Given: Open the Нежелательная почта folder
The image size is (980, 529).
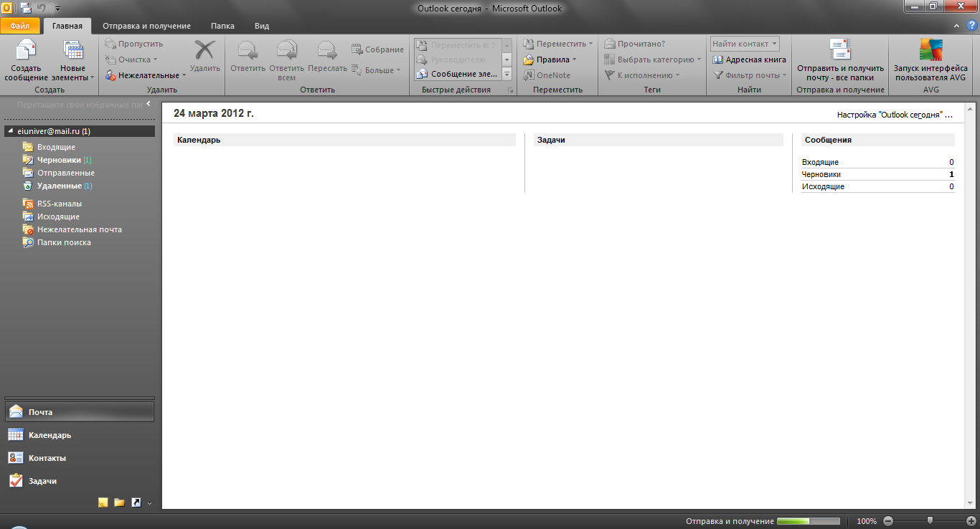Looking at the screenshot, I should point(80,229).
